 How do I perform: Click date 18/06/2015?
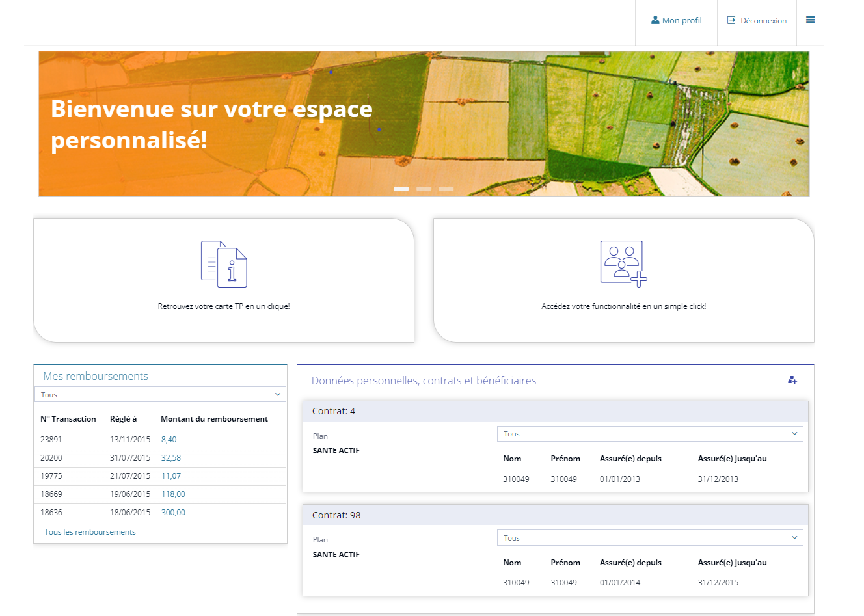click(130, 513)
